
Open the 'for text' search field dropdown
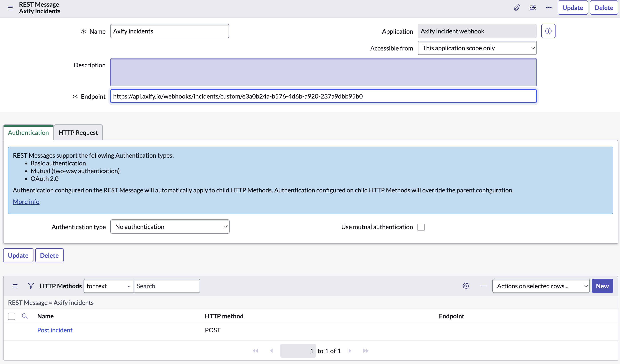click(109, 286)
